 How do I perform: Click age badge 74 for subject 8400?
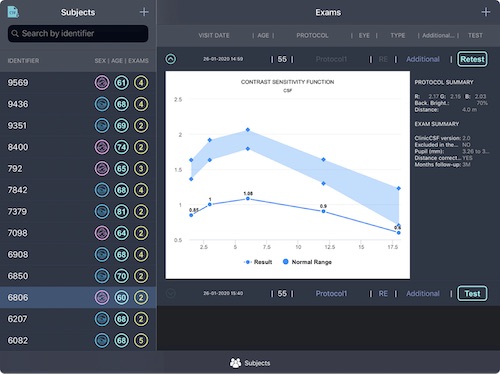tap(121, 147)
